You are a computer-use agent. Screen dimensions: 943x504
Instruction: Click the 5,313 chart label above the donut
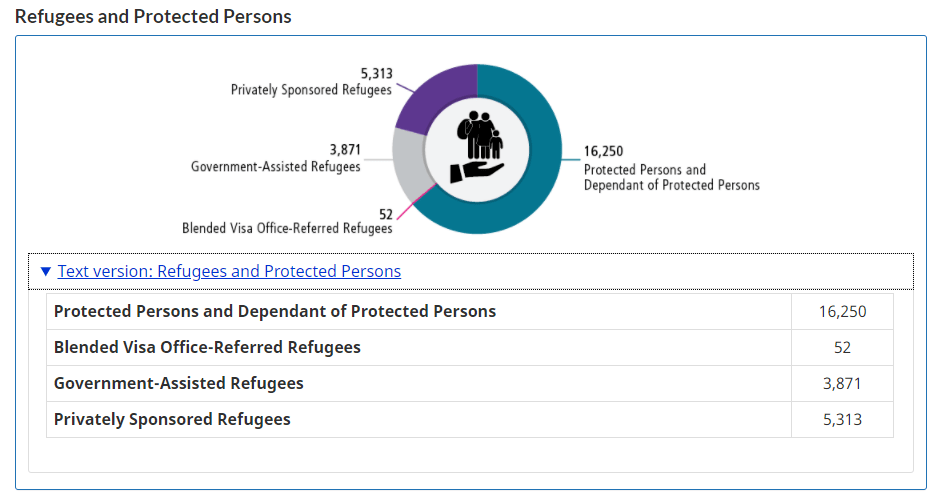pos(376,74)
